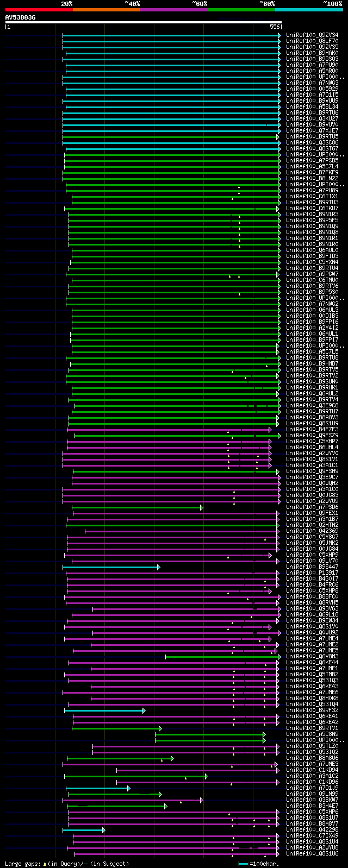Click label UniRef100_B3H4E7
This screenshot has width=348, height=868.
pyautogui.click(x=312, y=806)
